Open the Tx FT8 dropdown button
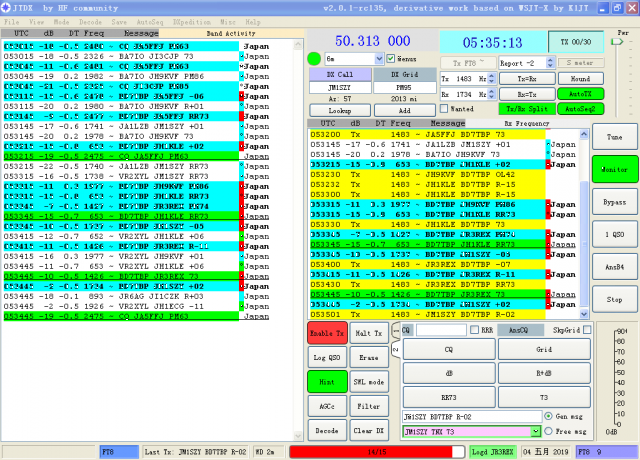The height and width of the screenshot is (460, 640). (468, 63)
